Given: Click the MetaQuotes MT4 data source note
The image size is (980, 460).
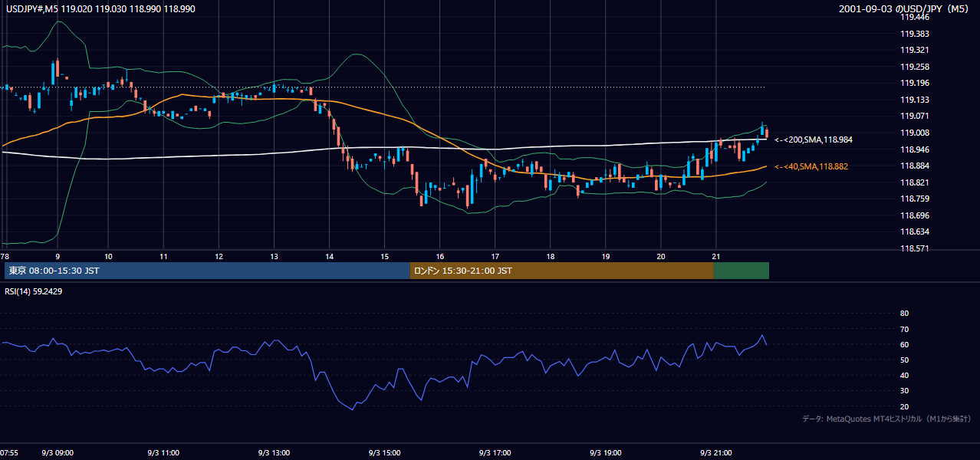Looking at the screenshot, I should (886, 419).
